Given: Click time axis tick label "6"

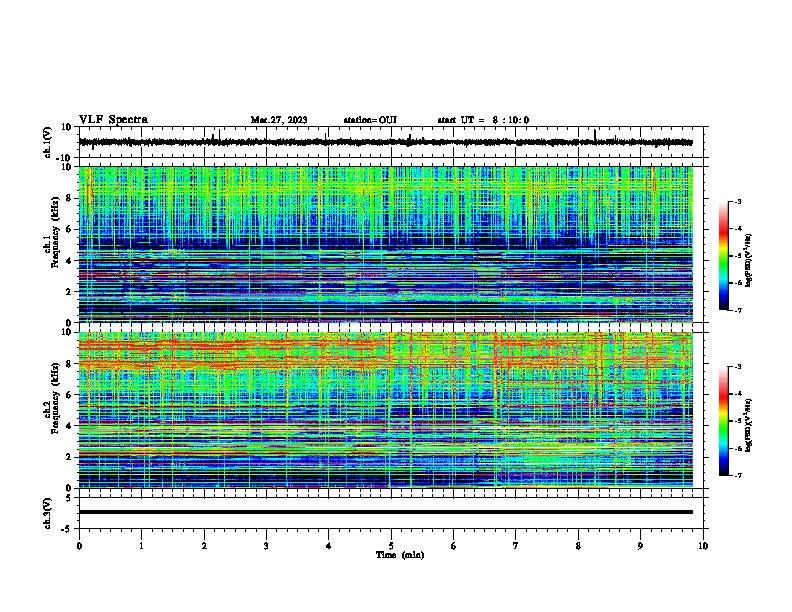Looking at the screenshot, I should point(454,546).
